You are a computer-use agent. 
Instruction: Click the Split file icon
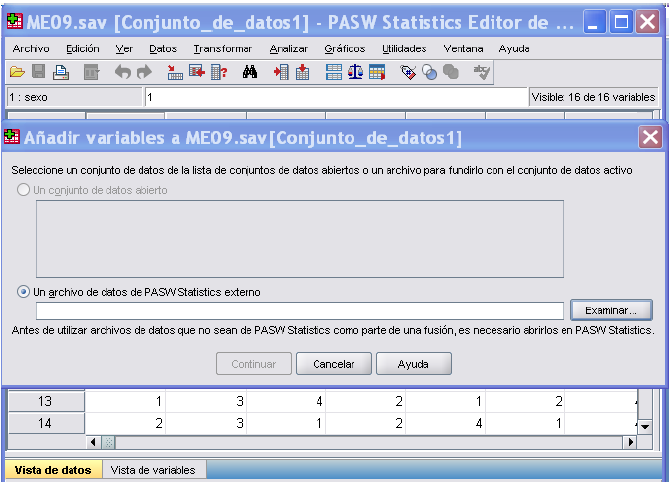point(333,72)
